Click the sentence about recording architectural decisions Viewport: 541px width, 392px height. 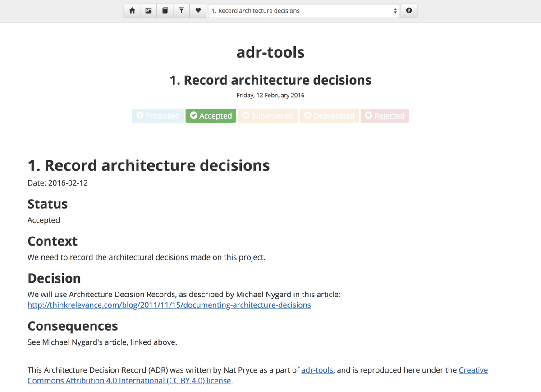pos(147,257)
